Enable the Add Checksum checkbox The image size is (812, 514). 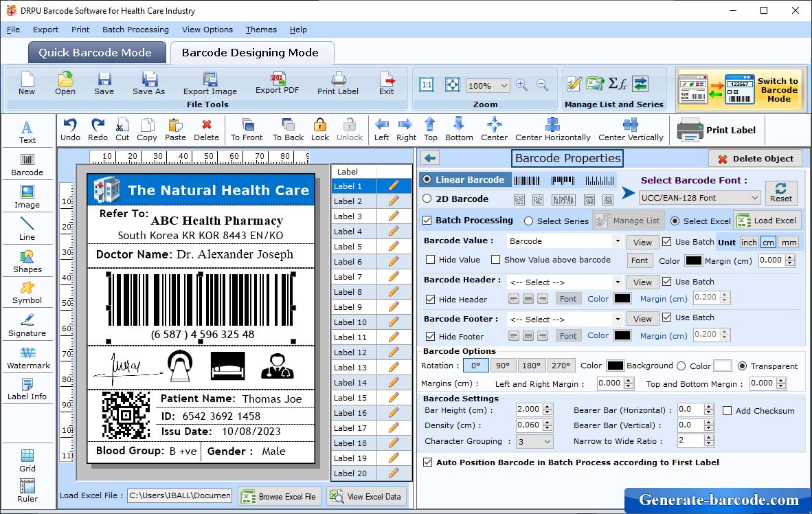pyautogui.click(x=727, y=411)
